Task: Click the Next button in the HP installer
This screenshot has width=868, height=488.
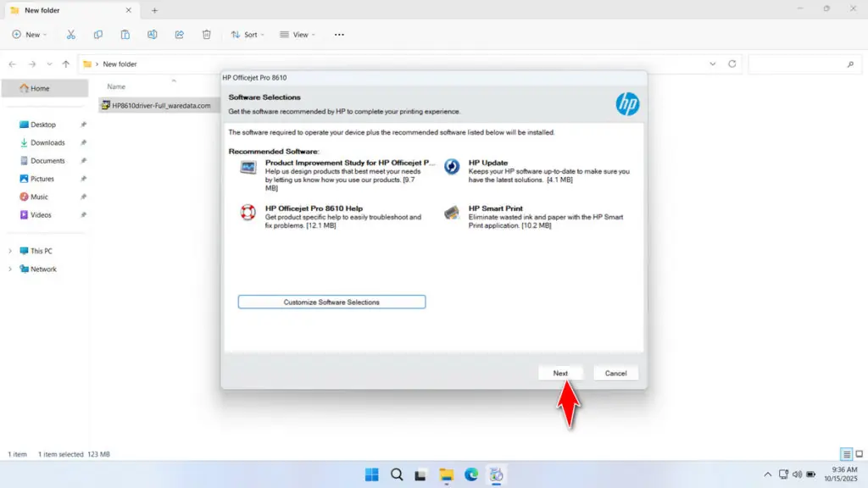Action: [x=560, y=373]
